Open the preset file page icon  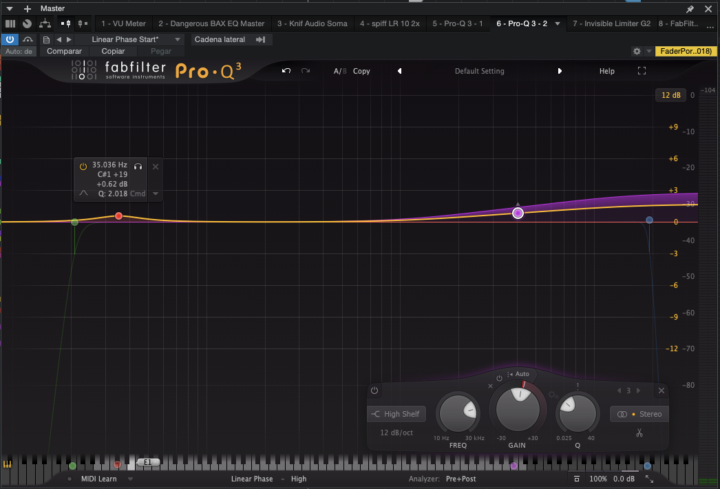tap(46, 39)
